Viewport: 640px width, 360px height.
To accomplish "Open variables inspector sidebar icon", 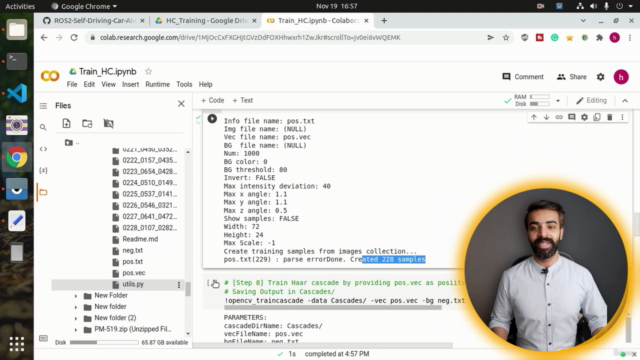I will pos(43,170).
